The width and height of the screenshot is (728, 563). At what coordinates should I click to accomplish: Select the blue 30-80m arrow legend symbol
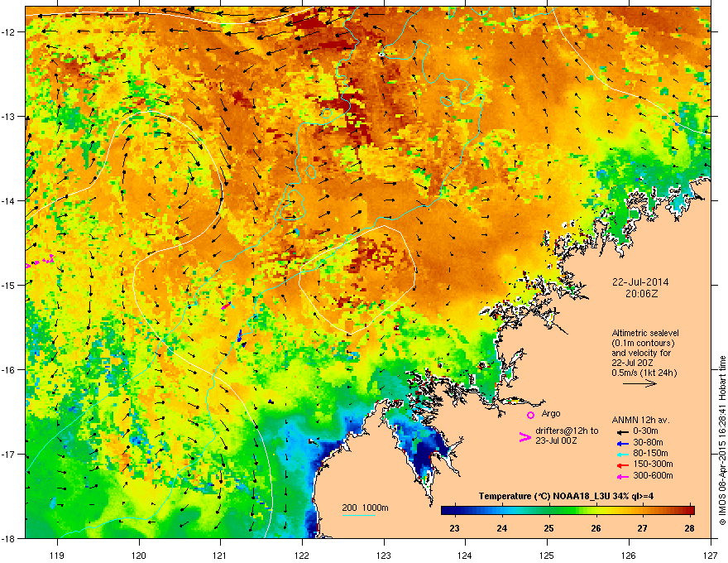pos(622,443)
